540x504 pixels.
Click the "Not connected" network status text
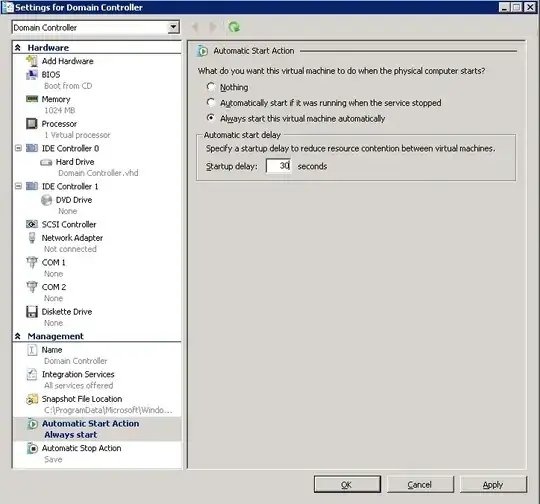coord(70,249)
